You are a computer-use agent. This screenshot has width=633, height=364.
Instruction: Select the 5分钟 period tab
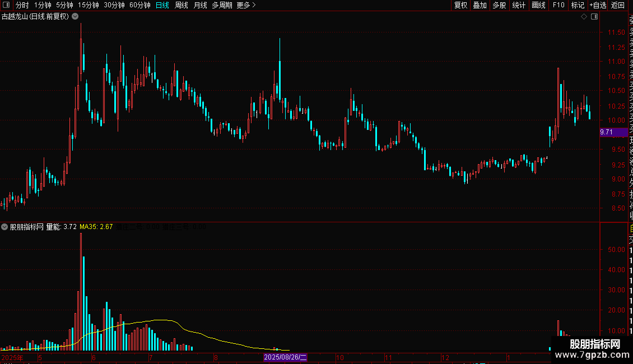(x=64, y=5)
